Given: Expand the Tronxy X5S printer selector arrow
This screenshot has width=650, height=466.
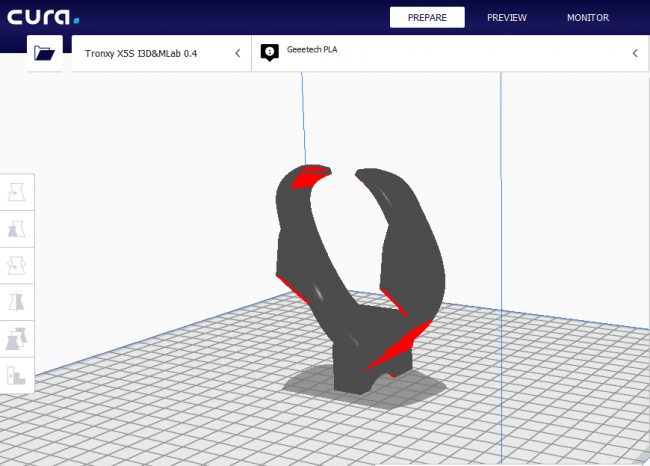Looking at the screenshot, I should point(237,53).
